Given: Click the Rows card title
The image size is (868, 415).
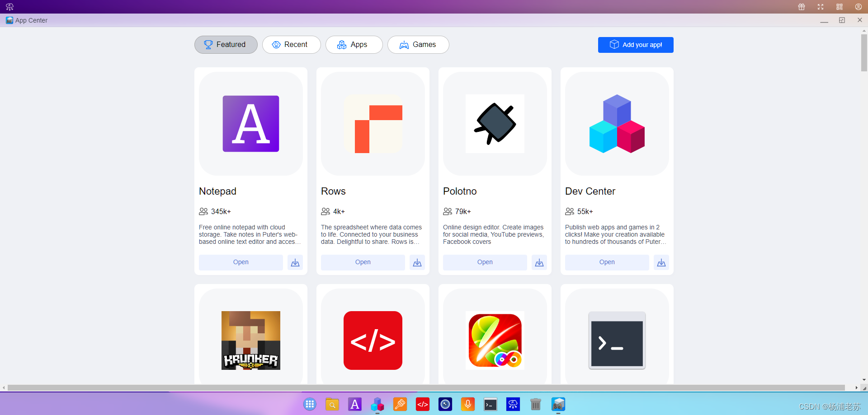Looking at the screenshot, I should click(333, 191).
